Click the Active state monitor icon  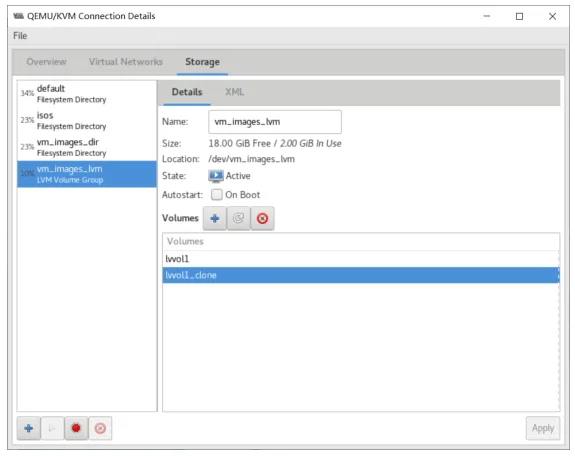[x=216, y=176]
